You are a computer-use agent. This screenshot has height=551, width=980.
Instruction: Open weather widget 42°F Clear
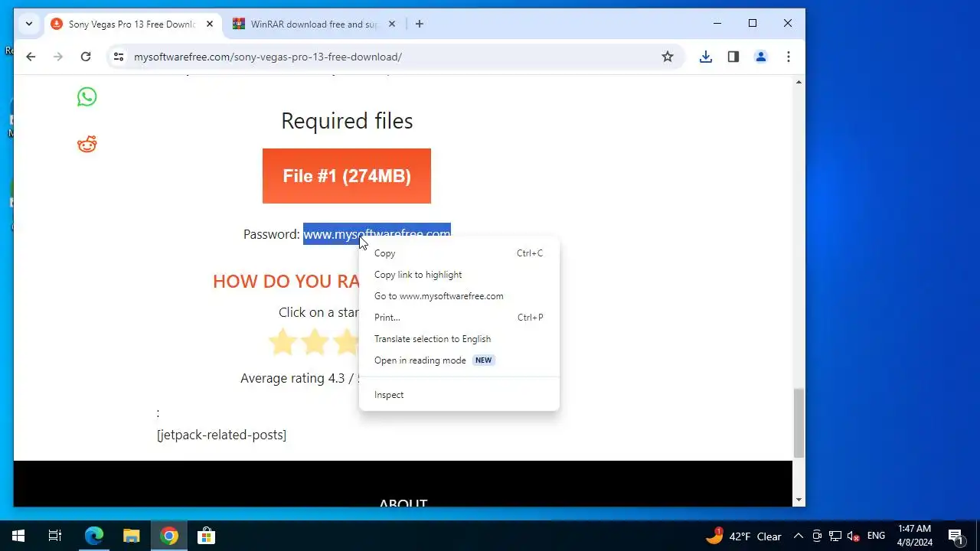coord(743,536)
